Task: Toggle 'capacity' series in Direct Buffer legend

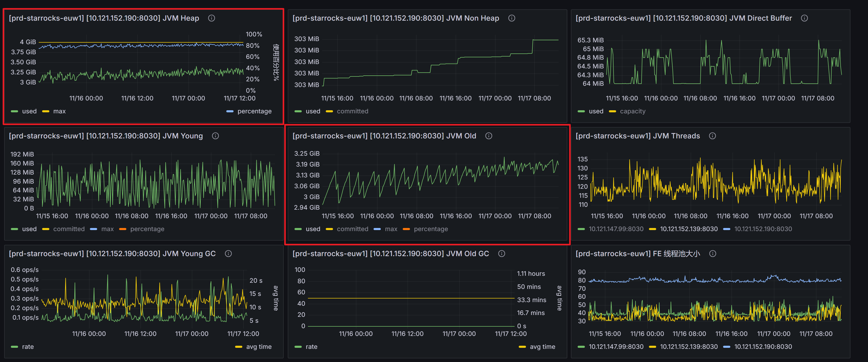Action: point(632,111)
